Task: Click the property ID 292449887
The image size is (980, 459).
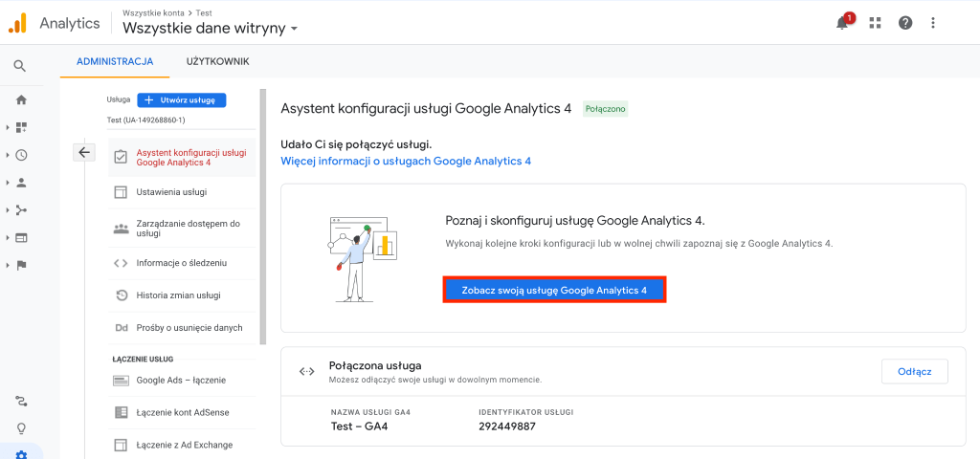Action: pyautogui.click(x=507, y=427)
